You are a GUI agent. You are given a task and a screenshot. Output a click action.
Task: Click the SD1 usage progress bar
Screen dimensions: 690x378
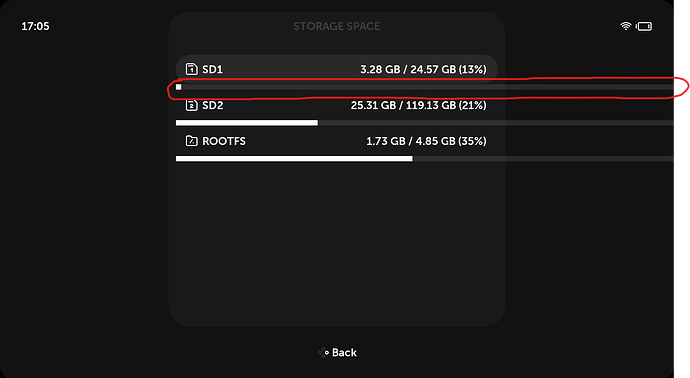click(425, 87)
